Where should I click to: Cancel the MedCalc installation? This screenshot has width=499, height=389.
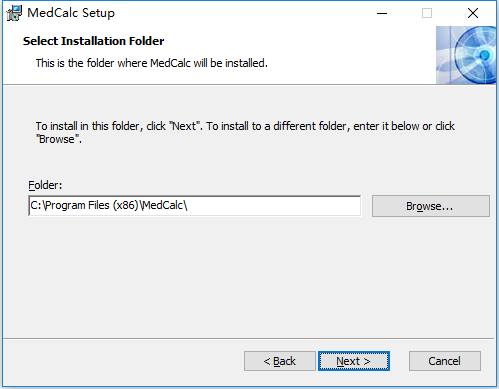point(445,361)
